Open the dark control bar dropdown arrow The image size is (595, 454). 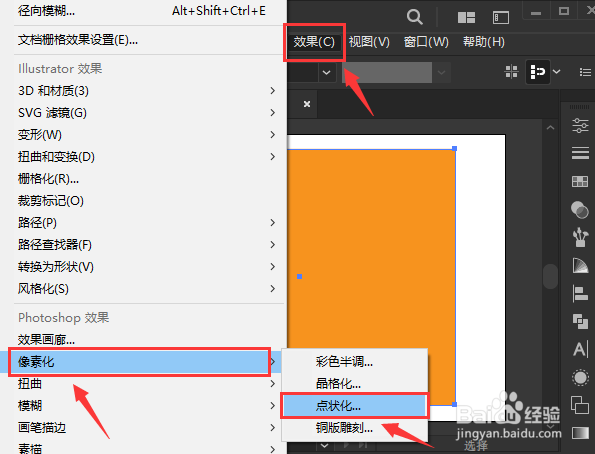(326, 72)
